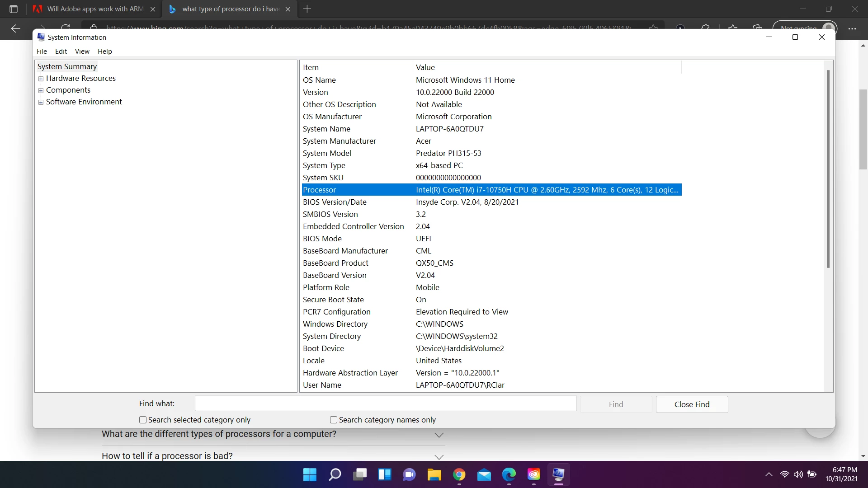Viewport: 868px width, 488px height.
Task: Click the Edge profile 'Not syncing' button
Action: click(x=806, y=28)
